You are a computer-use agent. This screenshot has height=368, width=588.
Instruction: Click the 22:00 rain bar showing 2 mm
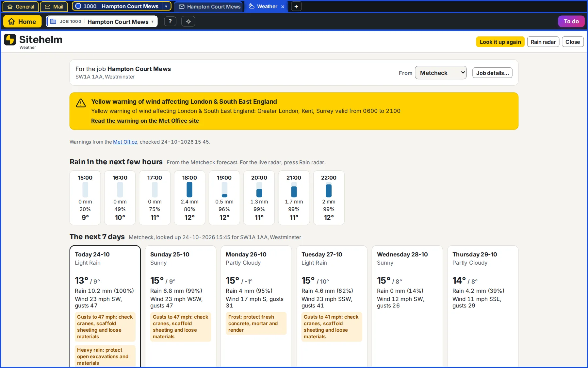click(329, 190)
